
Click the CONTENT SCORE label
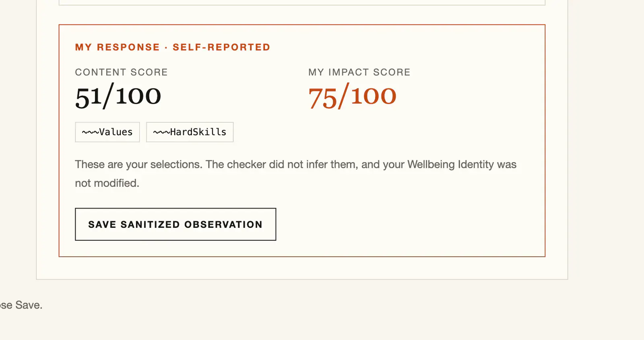coord(121,72)
